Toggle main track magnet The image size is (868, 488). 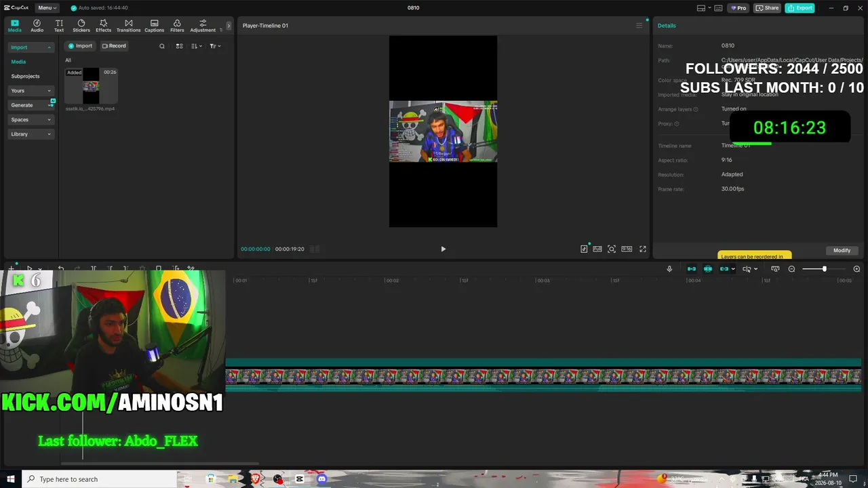(692, 269)
